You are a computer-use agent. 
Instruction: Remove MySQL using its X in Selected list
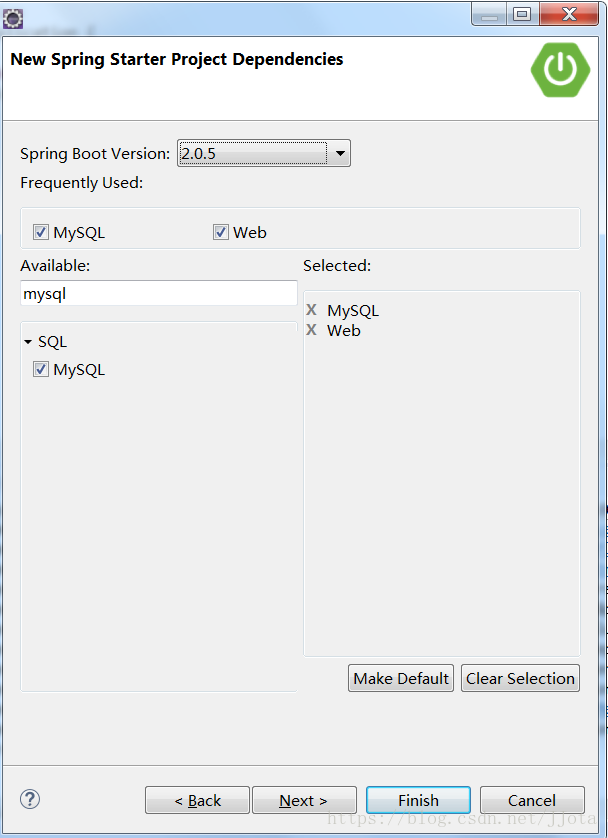[x=311, y=310]
